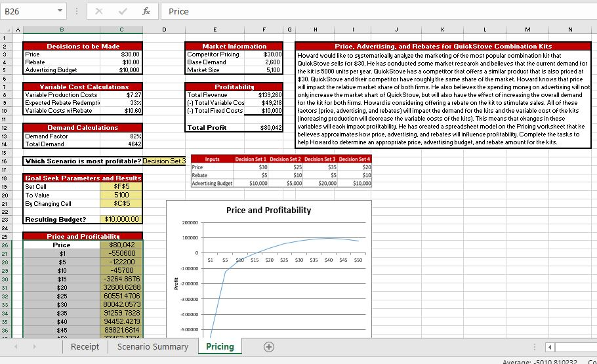Click the Profit vertical axis title

click(x=176, y=284)
